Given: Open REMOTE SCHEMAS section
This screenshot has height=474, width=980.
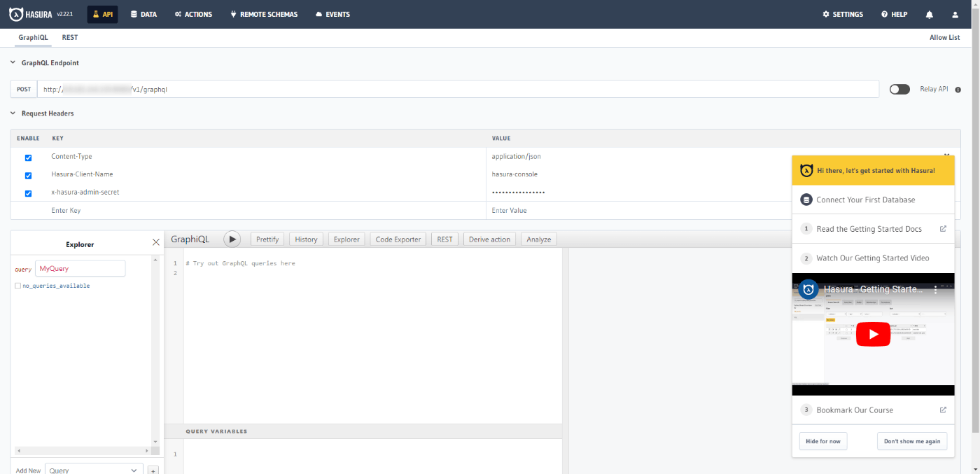Looking at the screenshot, I should point(264,14).
